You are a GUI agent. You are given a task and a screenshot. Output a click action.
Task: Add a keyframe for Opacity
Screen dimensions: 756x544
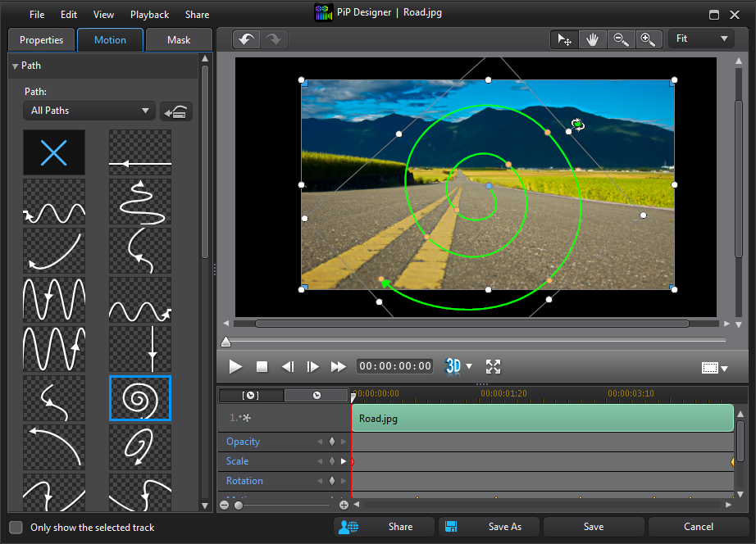331,441
